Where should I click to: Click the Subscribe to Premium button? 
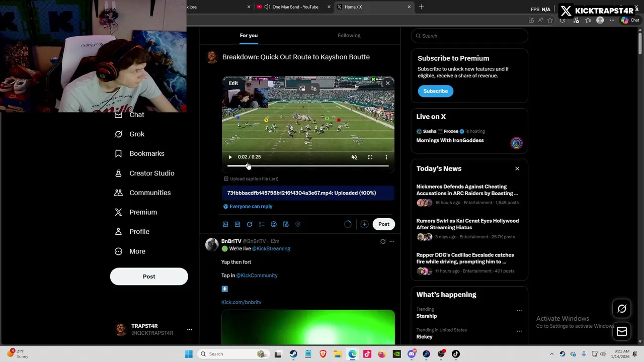click(x=435, y=91)
